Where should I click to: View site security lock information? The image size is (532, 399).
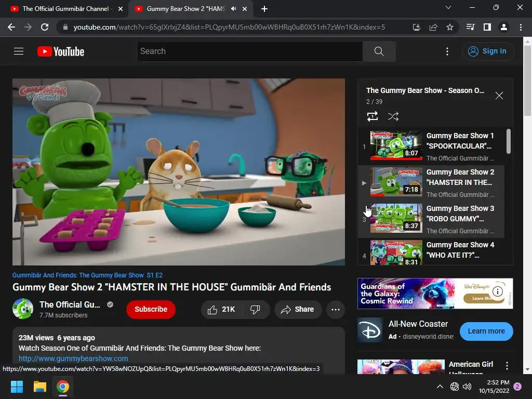pyautogui.click(x=65, y=27)
